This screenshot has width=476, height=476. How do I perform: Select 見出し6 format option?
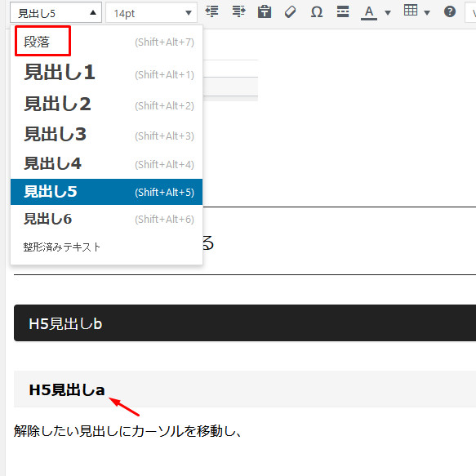107,219
